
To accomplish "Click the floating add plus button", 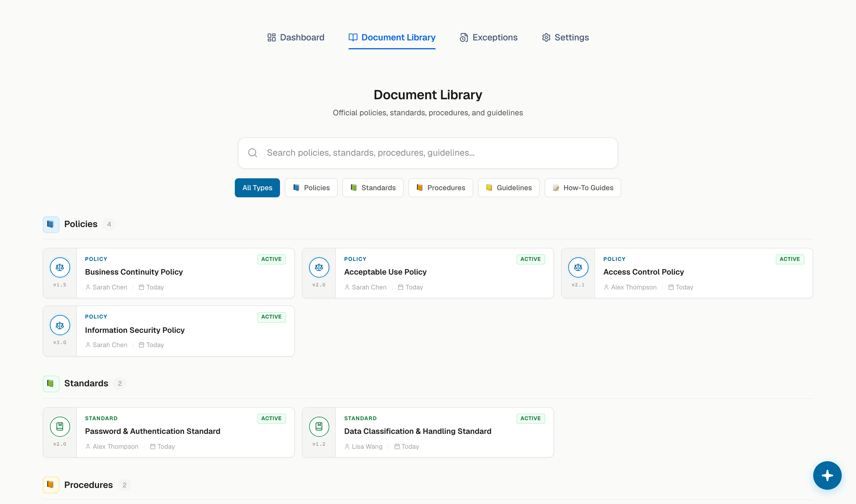I will coord(827,475).
